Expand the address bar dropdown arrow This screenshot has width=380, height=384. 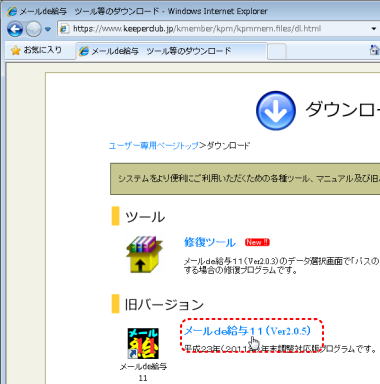coord(374,29)
